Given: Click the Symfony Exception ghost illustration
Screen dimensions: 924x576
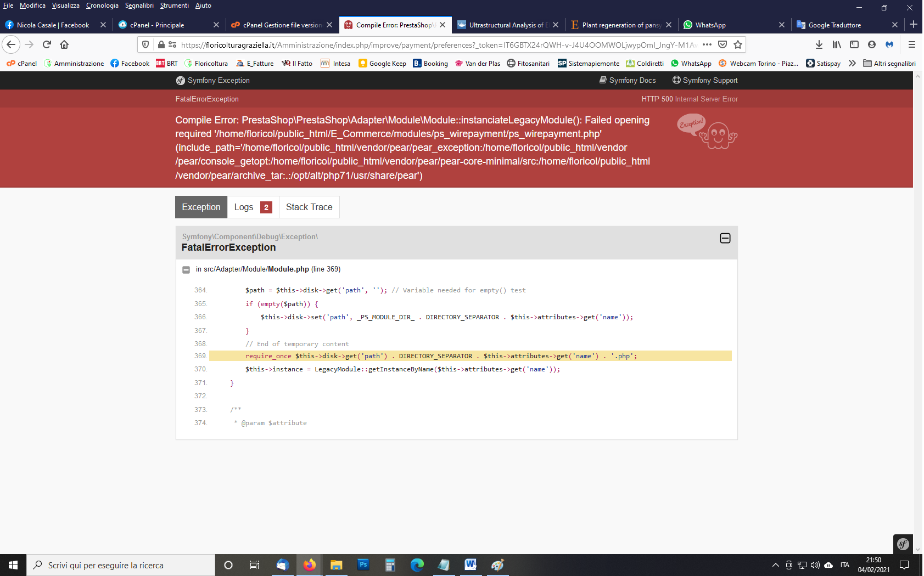Looking at the screenshot, I should (x=707, y=132).
